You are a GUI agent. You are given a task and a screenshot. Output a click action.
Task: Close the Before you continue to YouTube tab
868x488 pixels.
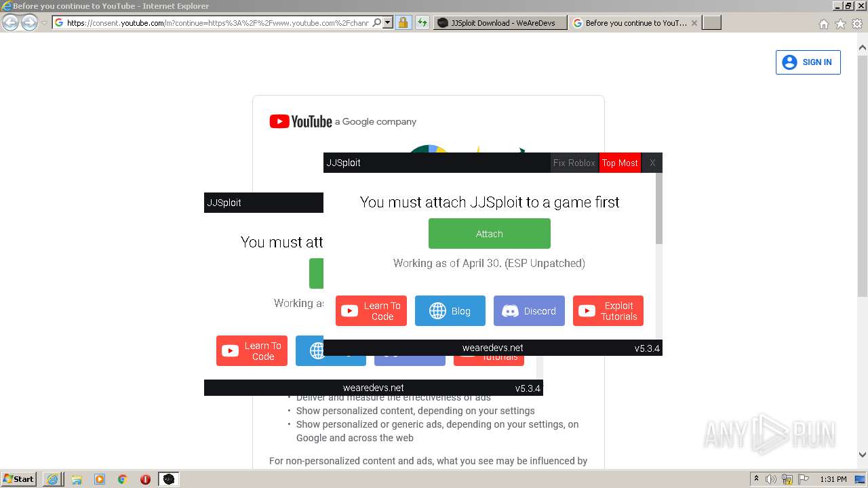694,23
